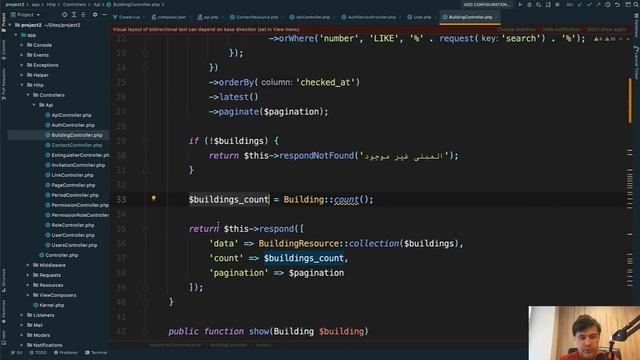Viewport: 640px width, 360px height.
Task: Click Choose direction link in notification bar
Action: pyautogui.click(x=516, y=29)
